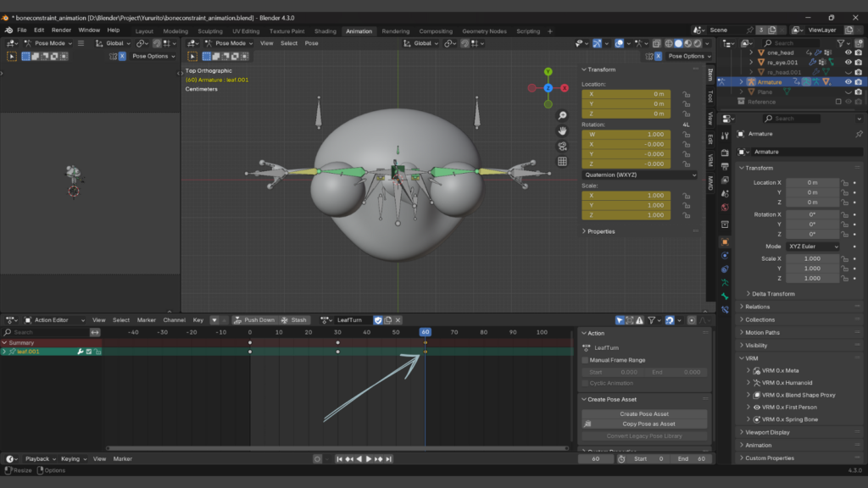Select rendered viewport shading icon

697,43
